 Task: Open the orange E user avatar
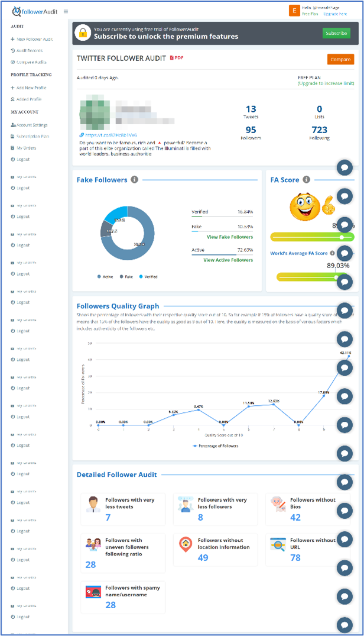click(294, 11)
